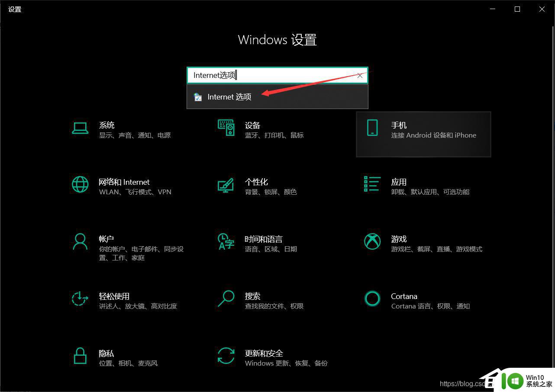Click the text 位置、相机、麦克风

click(x=128, y=363)
